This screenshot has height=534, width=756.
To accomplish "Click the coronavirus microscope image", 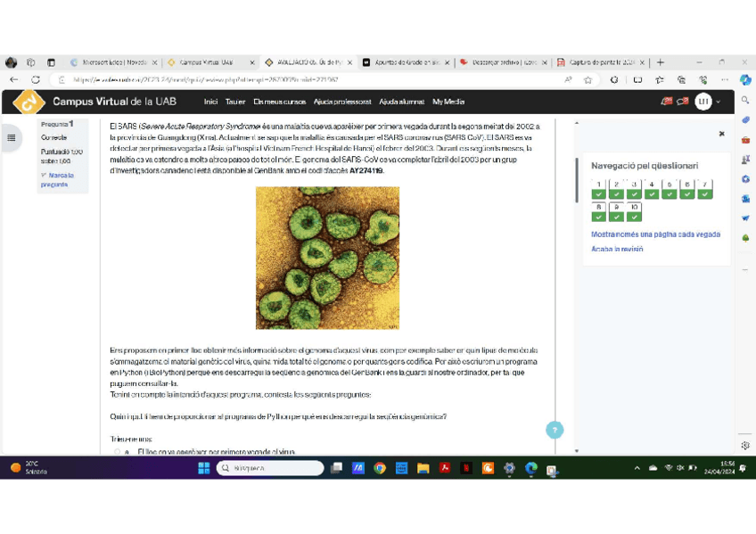I will 327,258.
